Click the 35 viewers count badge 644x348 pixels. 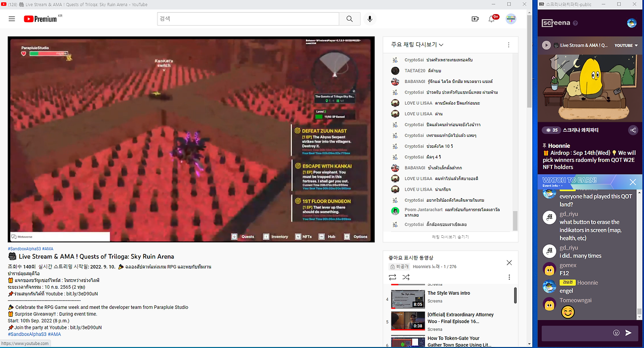[552, 130]
